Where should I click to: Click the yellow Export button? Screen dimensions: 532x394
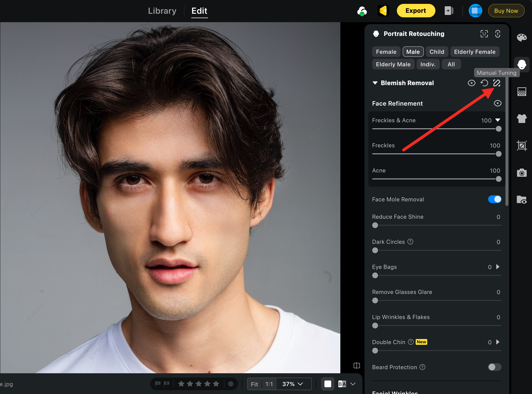point(416,11)
